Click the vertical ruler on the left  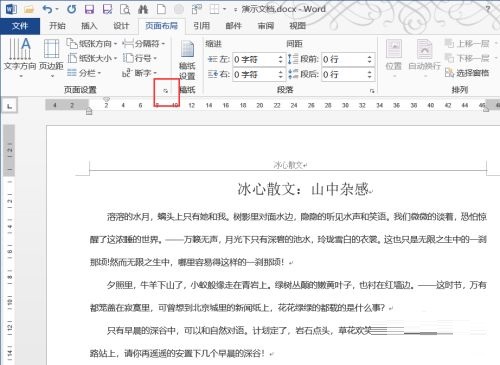(9, 245)
